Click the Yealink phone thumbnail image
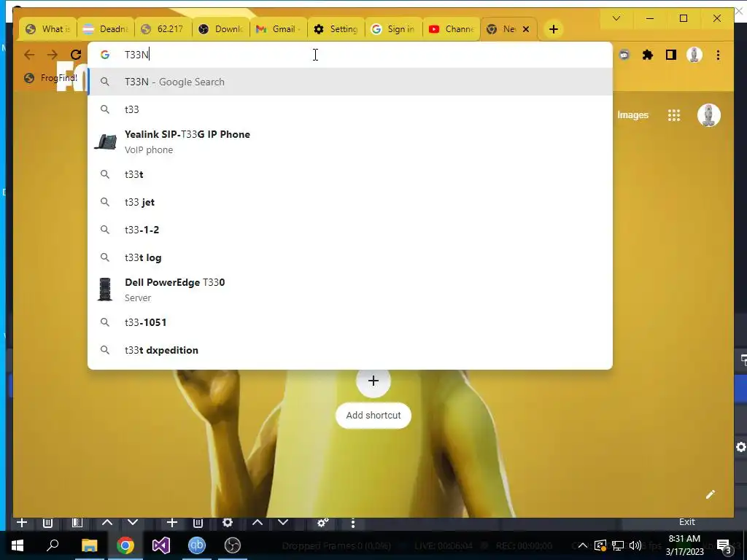Image resolution: width=747 pixels, height=560 pixels. (x=105, y=142)
